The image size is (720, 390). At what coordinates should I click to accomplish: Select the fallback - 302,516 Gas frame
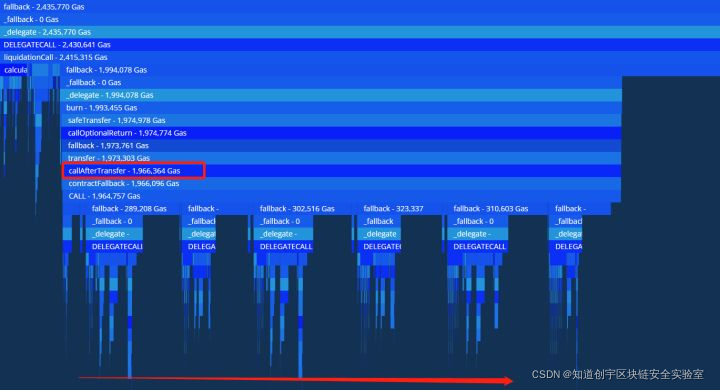tap(303, 209)
